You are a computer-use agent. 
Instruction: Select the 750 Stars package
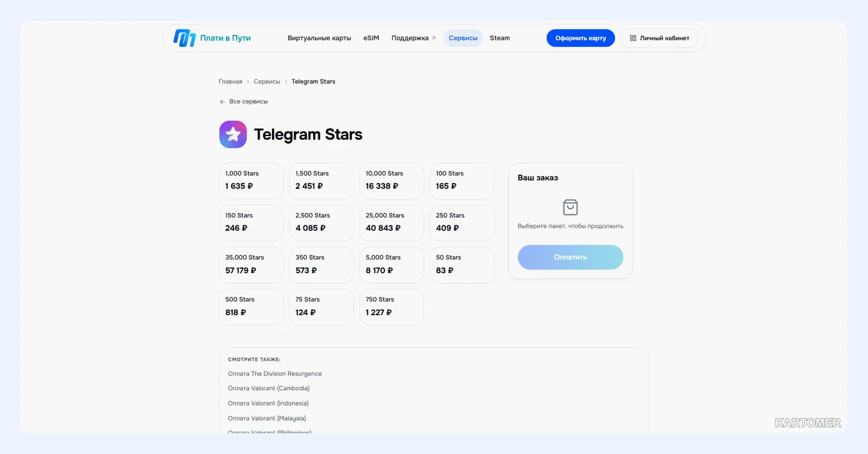[392, 307]
